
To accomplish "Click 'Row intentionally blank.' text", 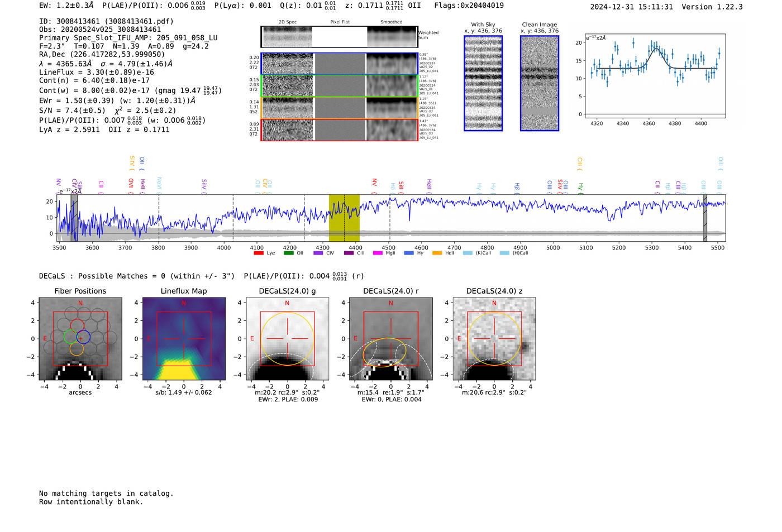I will pos(91,502).
